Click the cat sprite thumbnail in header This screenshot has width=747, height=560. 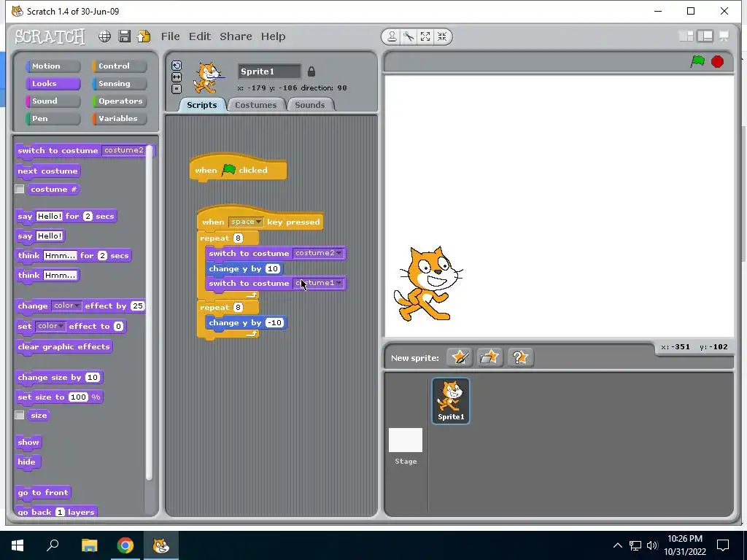click(x=208, y=78)
